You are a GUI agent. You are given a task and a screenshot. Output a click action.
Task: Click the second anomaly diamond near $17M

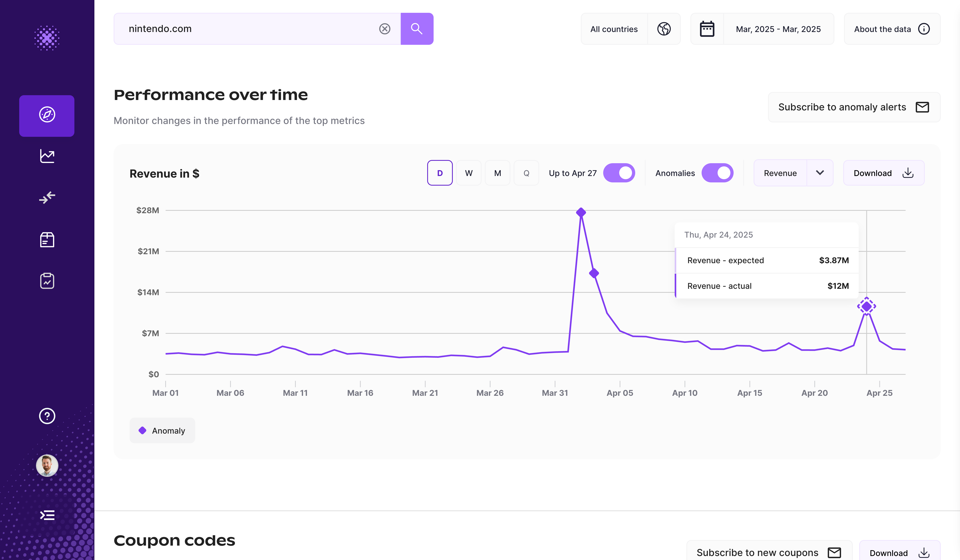click(594, 273)
